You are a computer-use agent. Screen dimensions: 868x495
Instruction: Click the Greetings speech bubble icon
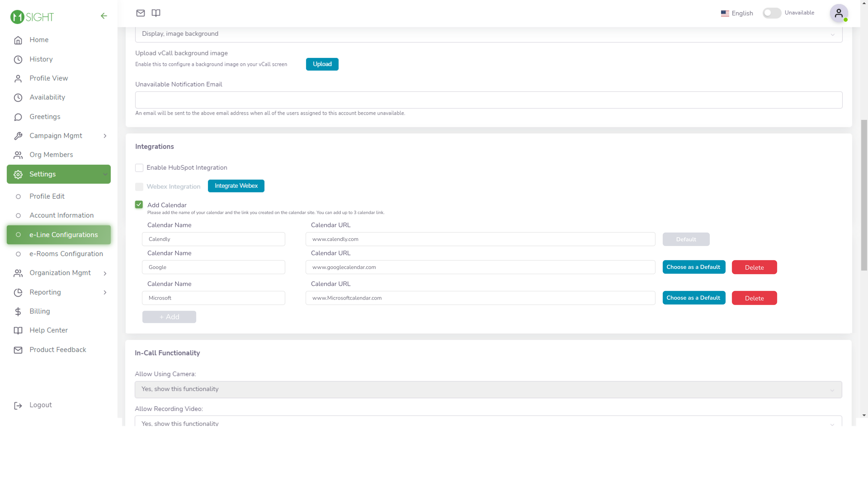18,117
